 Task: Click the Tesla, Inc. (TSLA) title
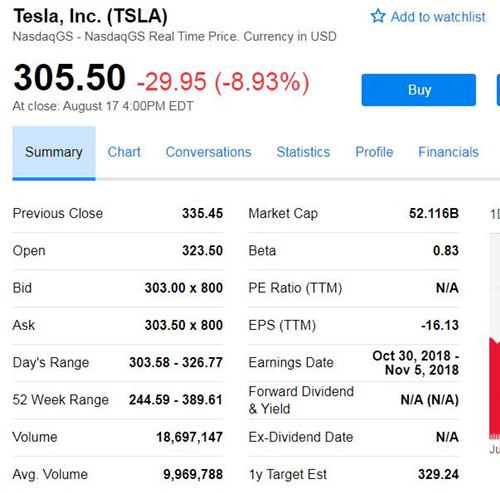click(90, 16)
